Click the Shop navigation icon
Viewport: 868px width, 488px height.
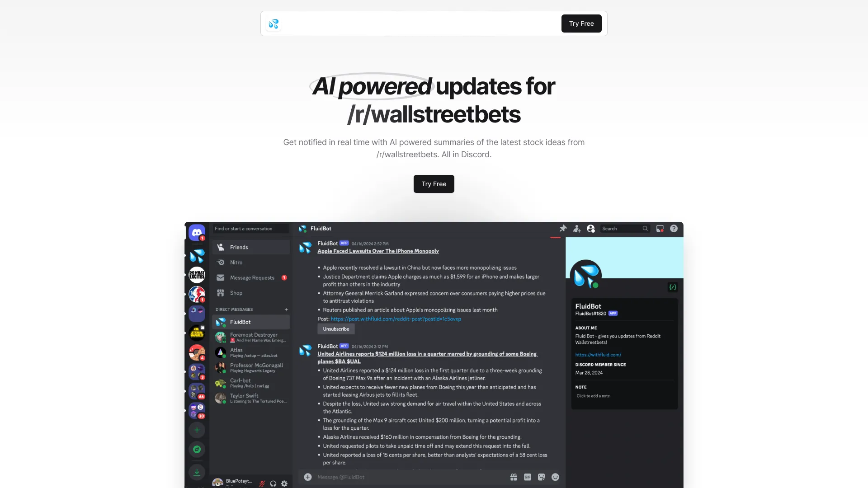pos(221,292)
